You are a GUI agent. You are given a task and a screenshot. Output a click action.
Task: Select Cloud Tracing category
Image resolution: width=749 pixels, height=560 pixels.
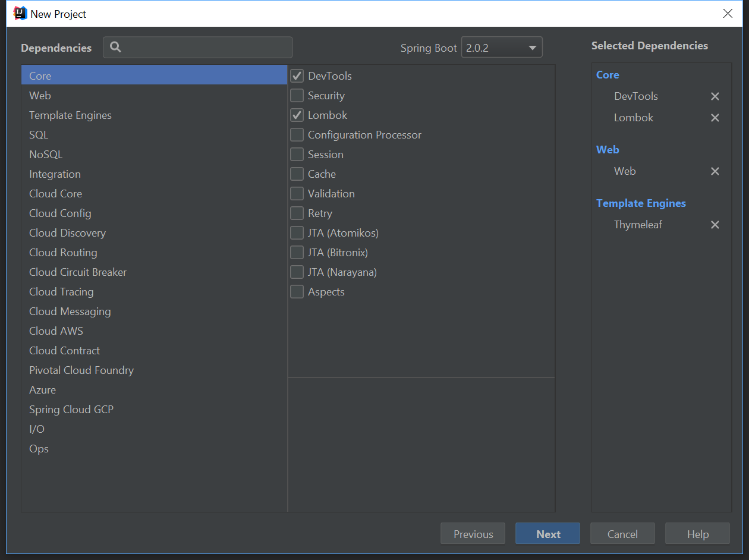(x=154, y=292)
